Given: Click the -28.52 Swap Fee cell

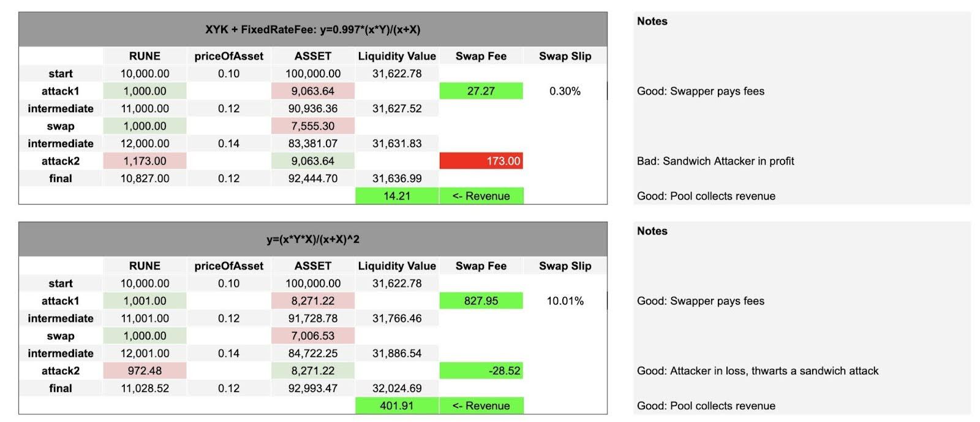Looking at the screenshot, I should [x=481, y=371].
